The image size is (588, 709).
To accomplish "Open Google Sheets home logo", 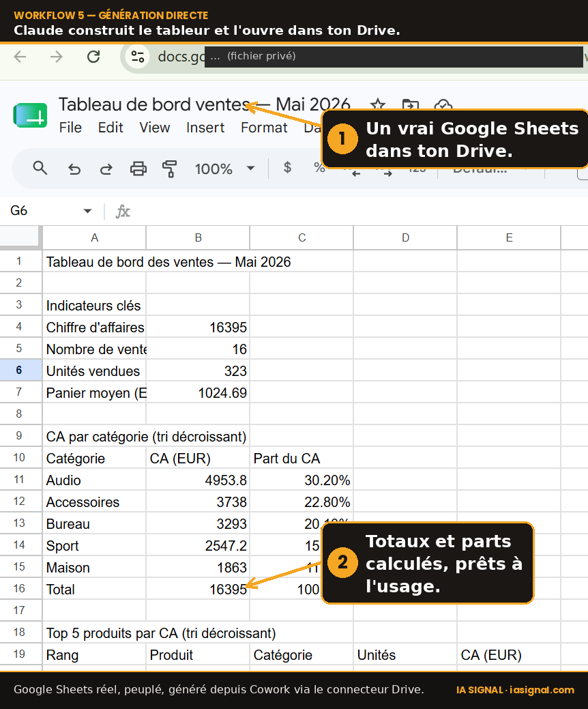I will pyautogui.click(x=30, y=115).
